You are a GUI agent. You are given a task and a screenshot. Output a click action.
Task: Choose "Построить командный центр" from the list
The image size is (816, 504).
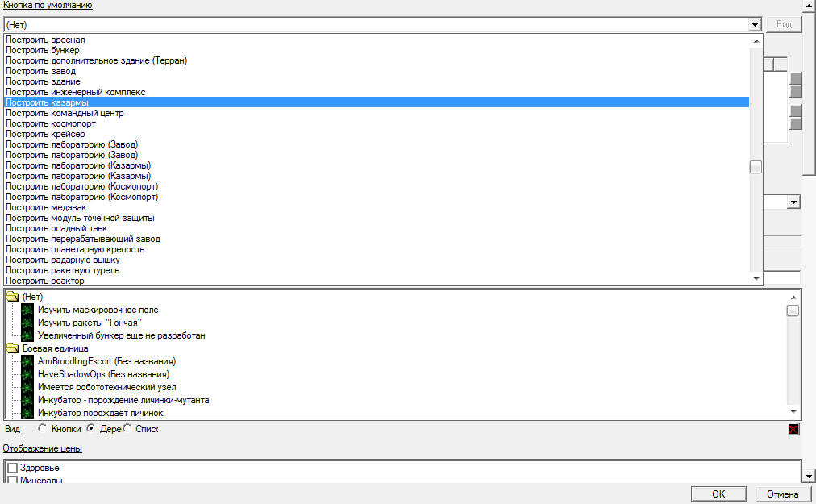tap(65, 113)
